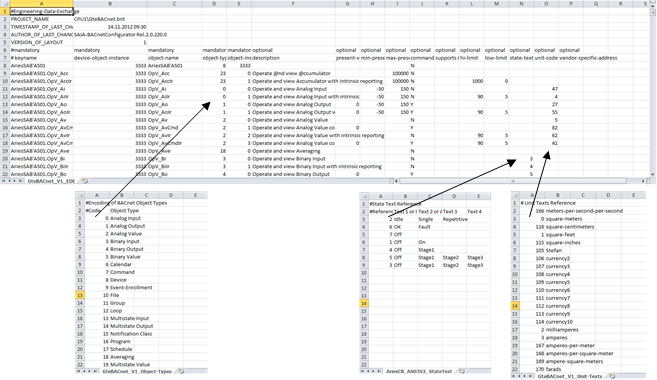Select the SAIA-BACnetConfigurator Rel.2.0.220.0 cell
Viewport: 657px width, 380px height.
110,35
